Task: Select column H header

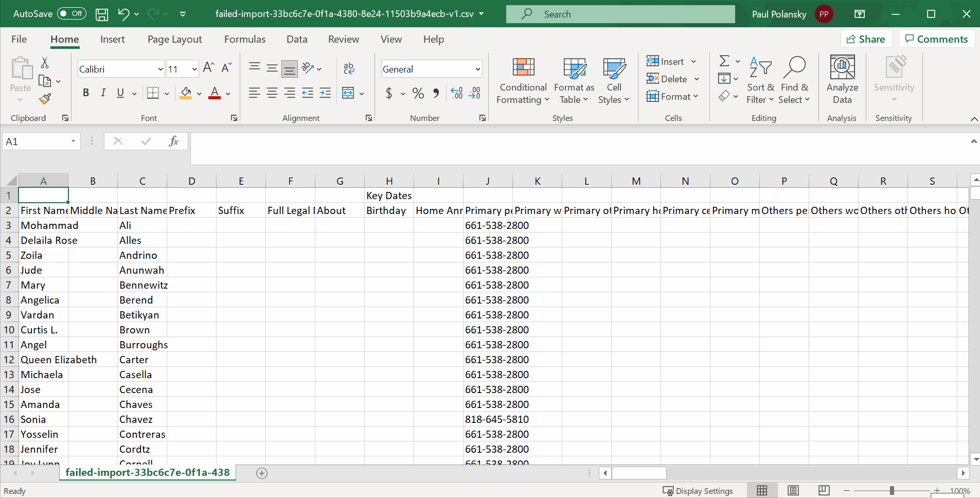Action: 389,181
